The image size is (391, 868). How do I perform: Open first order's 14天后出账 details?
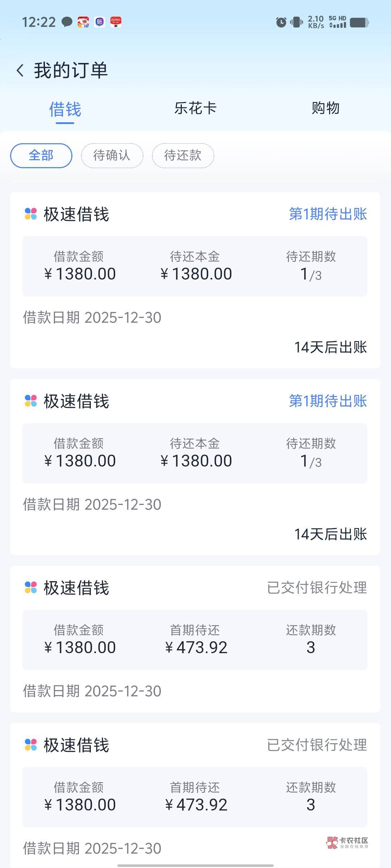point(331,347)
